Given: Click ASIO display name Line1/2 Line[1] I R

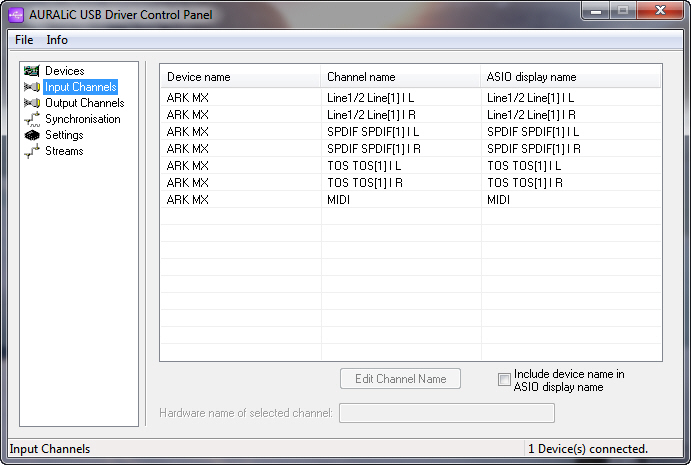Looking at the screenshot, I should 531,115.
